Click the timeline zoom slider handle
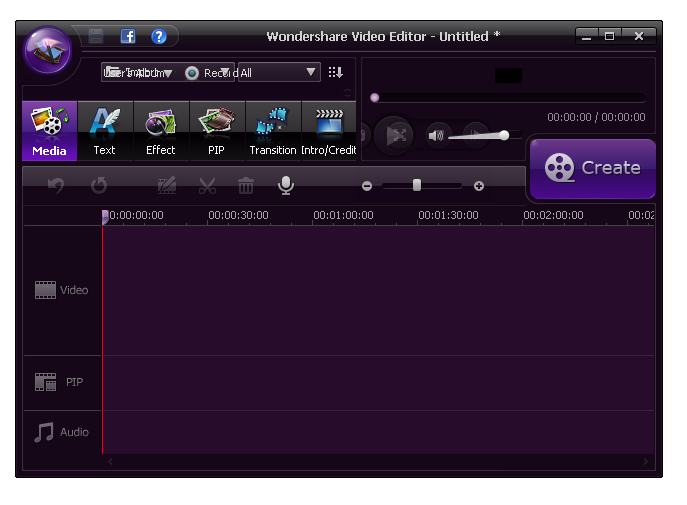 (x=417, y=185)
